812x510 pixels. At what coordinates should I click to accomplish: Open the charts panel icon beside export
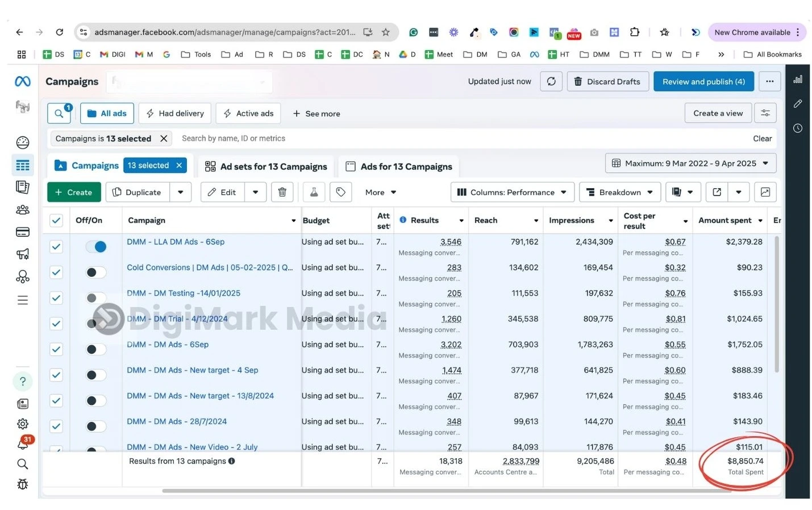[x=765, y=192]
